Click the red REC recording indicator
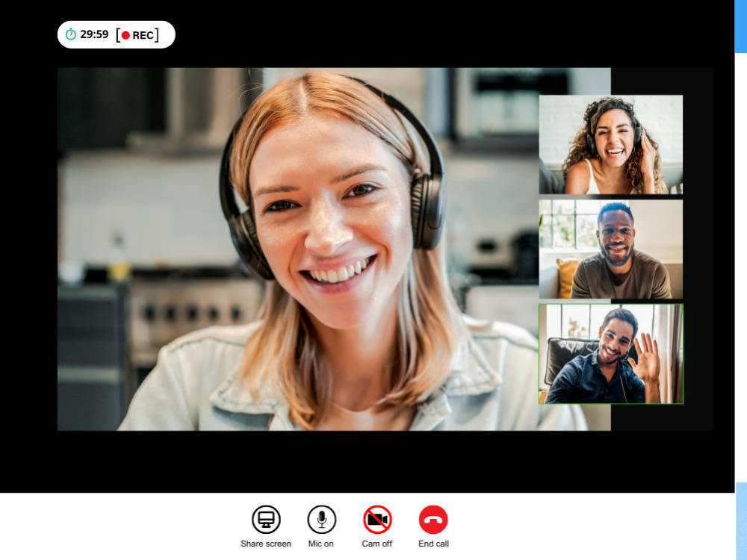Viewport: 747px width, 560px height. coord(137,35)
